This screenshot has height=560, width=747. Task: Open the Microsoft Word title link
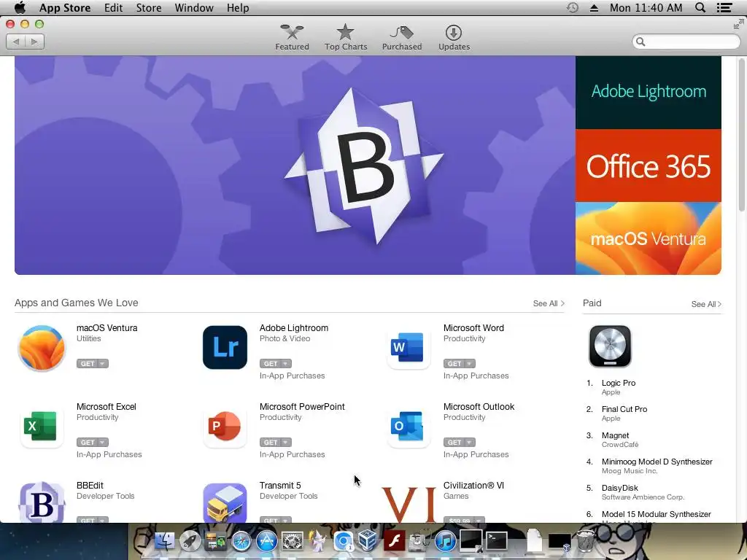click(473, 328)
